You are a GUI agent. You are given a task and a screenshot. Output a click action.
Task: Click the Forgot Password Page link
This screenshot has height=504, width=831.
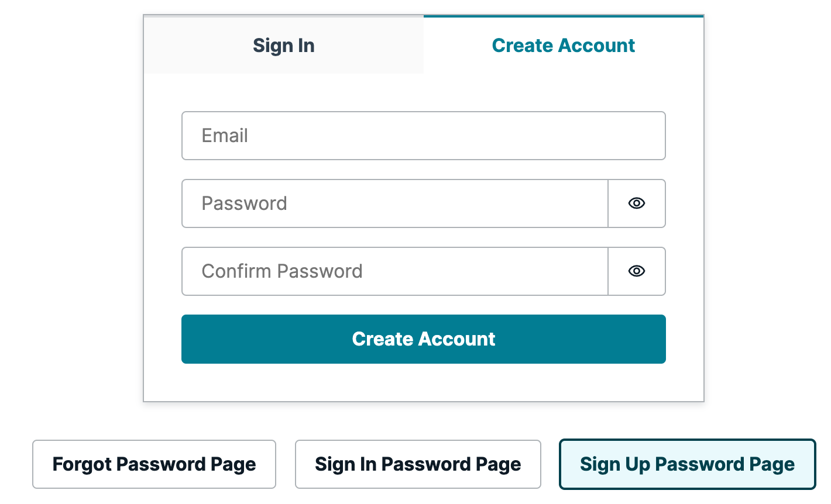154,464
